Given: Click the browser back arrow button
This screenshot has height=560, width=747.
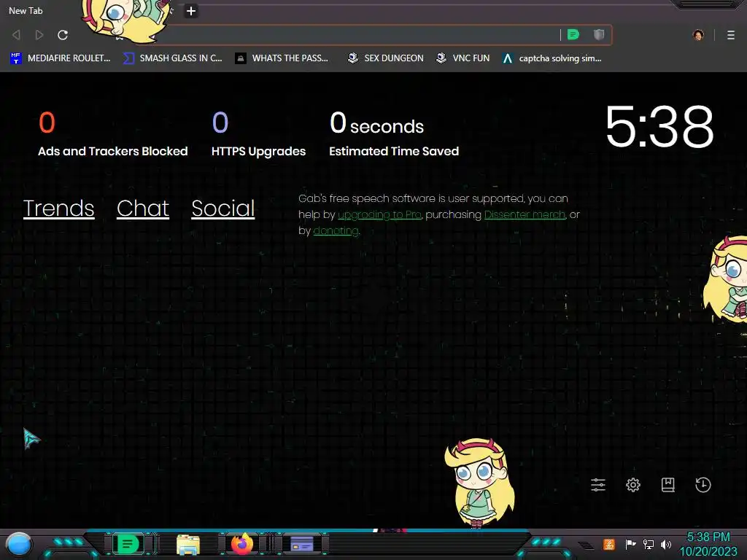Looking at the screenshot, I should click(16, 35).
